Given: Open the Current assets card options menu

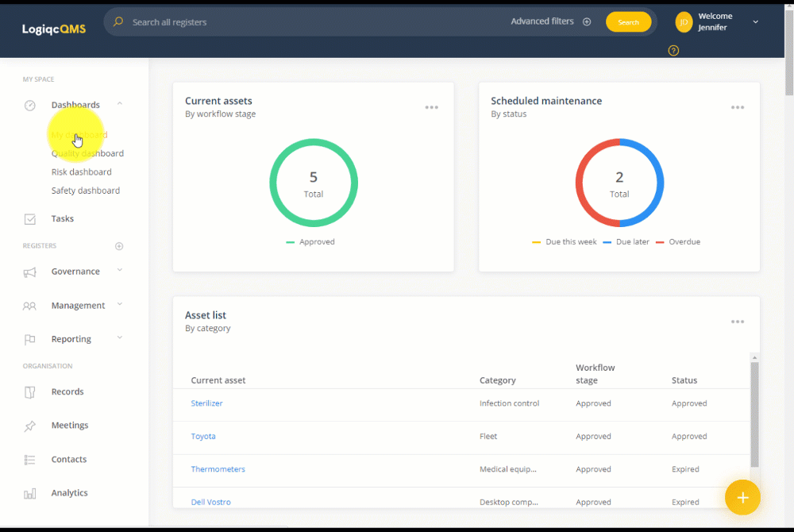Looking at the screenshot, I should (x=431, y=106).
